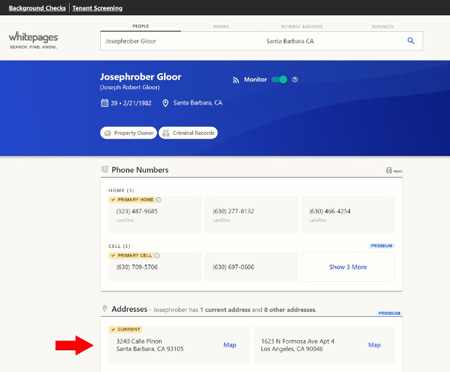This screenshot has width=450, height=372.
Task: Click the Criminal Records button
Action: (188, 133)
